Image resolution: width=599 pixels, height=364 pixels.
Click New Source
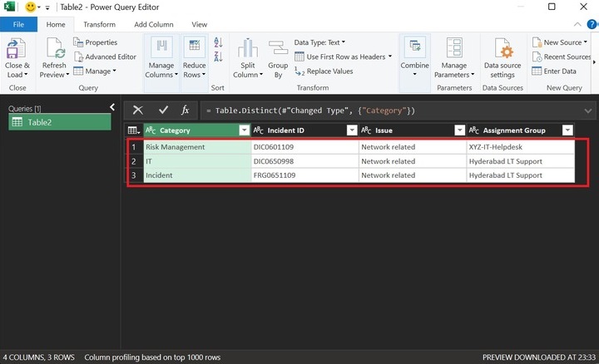pyautogui.click(x=559, y=42)
